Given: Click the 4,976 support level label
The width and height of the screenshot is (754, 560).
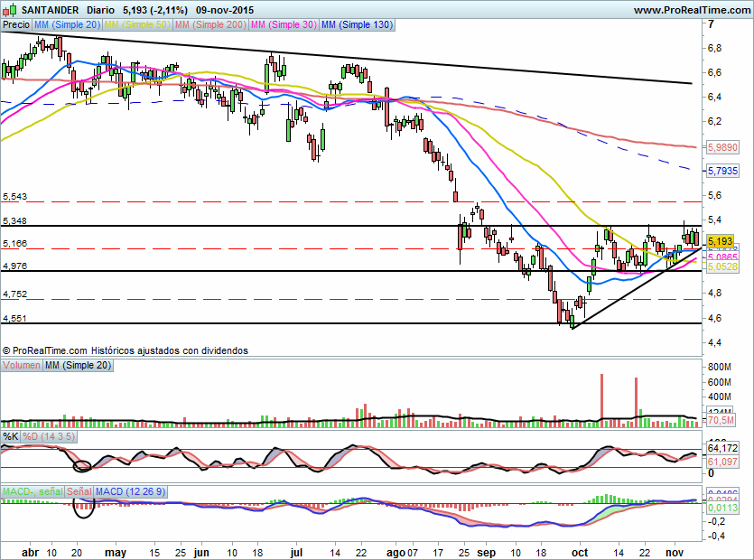Looking at the screenshot, I should coord(15,266).
